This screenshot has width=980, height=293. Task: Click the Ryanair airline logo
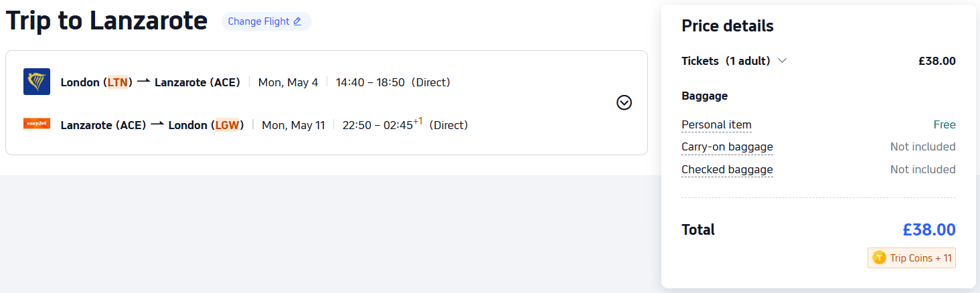(x=36, y=82)
